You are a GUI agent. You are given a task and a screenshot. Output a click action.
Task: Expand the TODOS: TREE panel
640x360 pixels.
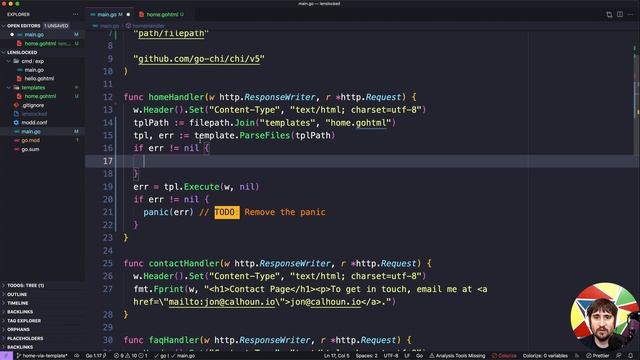[25, 286]
